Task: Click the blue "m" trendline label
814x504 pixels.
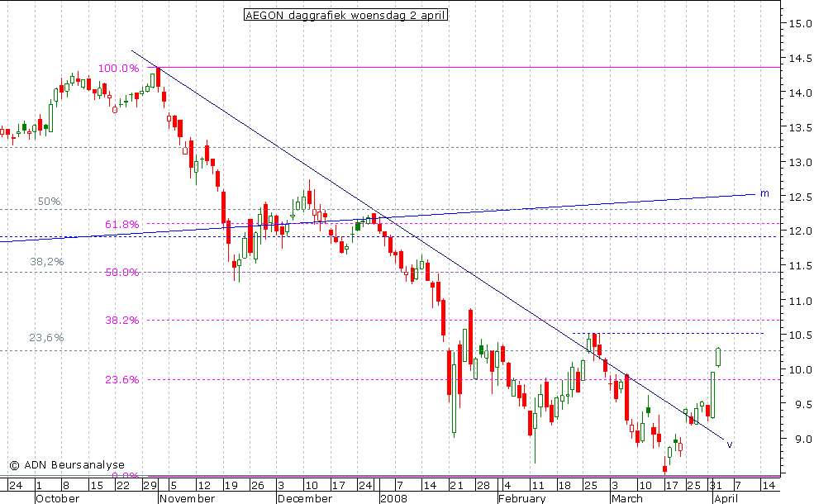Action: [764, 193]
